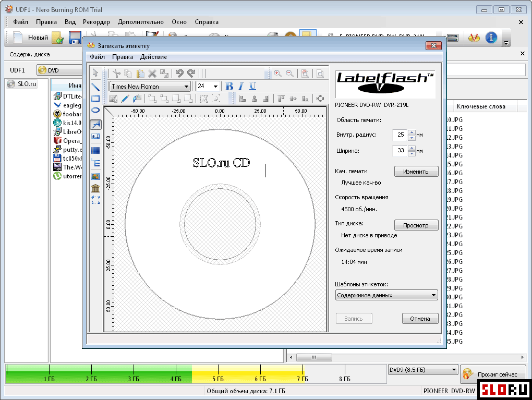Click the Новый button in main toolbar
The image size is (532, 400).
[x=31, y=38]
